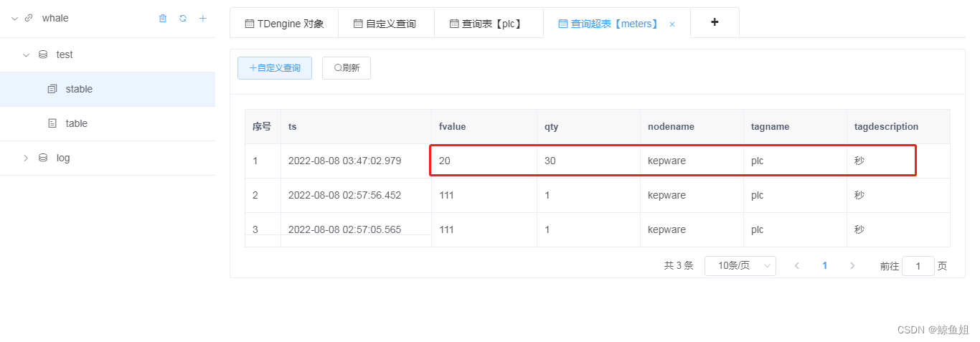
Task: Switch to the 自定义查询 tab
Action: pyautogui.click(x=385, y=24)
